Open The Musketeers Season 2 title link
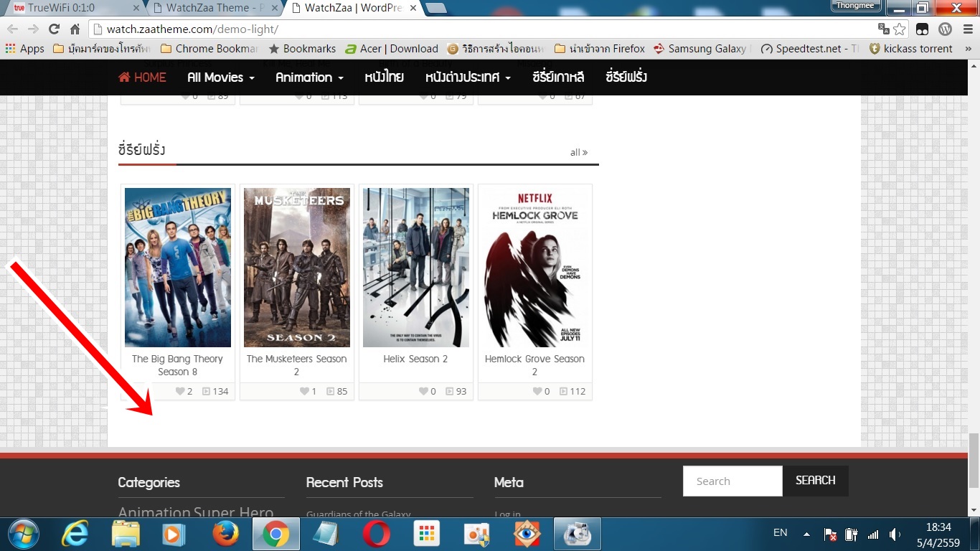This screenshot has height=551, width=980. [296, 365]
